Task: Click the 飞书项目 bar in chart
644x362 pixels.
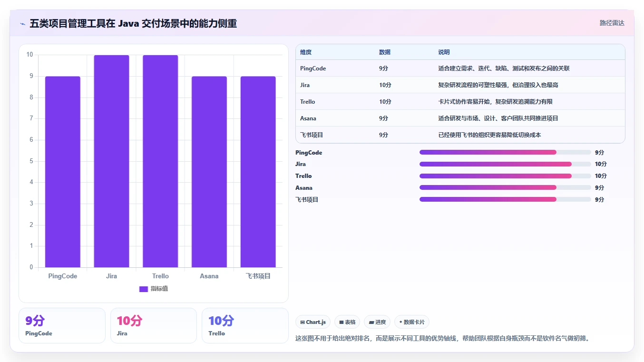Action: pyautogui.click(x=258, y=172)
